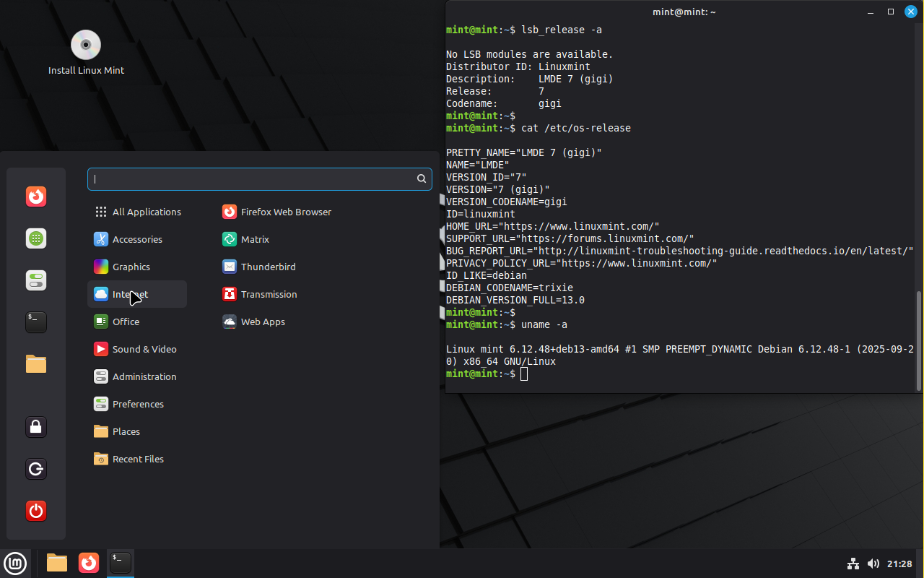Open System Settings toggle icon in sidebar
This screenshot has width=924, height=578.
36,280
